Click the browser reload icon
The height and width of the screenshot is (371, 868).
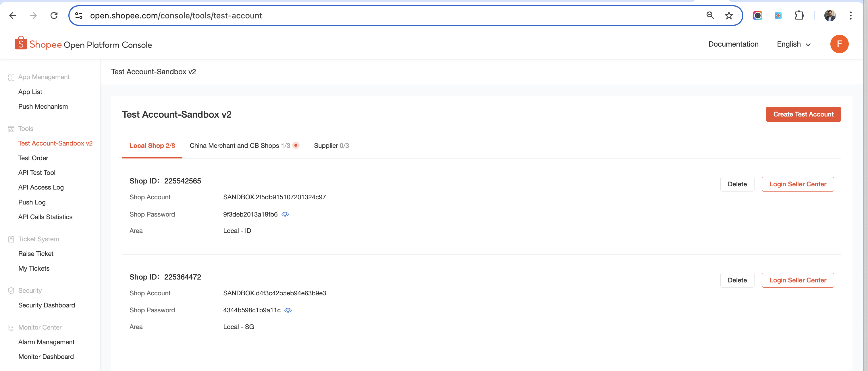[x=54, y=16]
